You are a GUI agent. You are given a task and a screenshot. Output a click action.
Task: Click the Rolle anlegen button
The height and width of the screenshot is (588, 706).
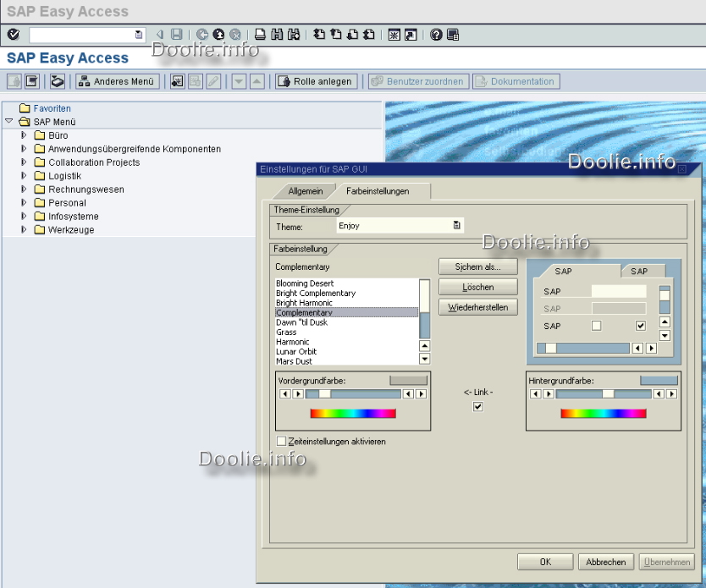tap(317, 81)
